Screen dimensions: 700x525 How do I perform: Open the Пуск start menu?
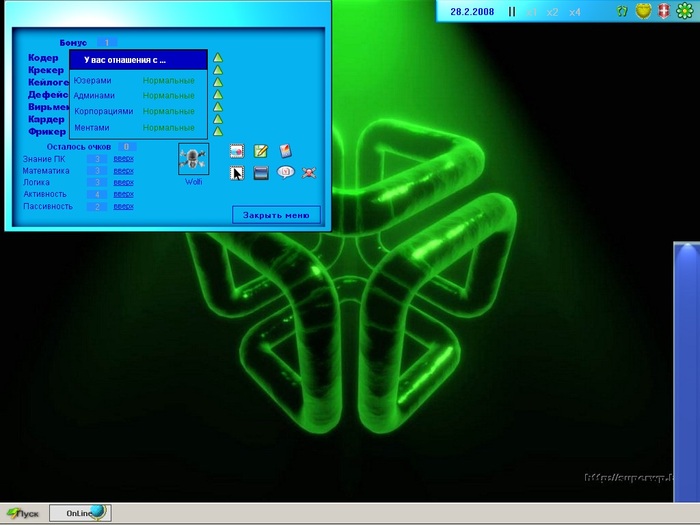[x=23, y=513]
